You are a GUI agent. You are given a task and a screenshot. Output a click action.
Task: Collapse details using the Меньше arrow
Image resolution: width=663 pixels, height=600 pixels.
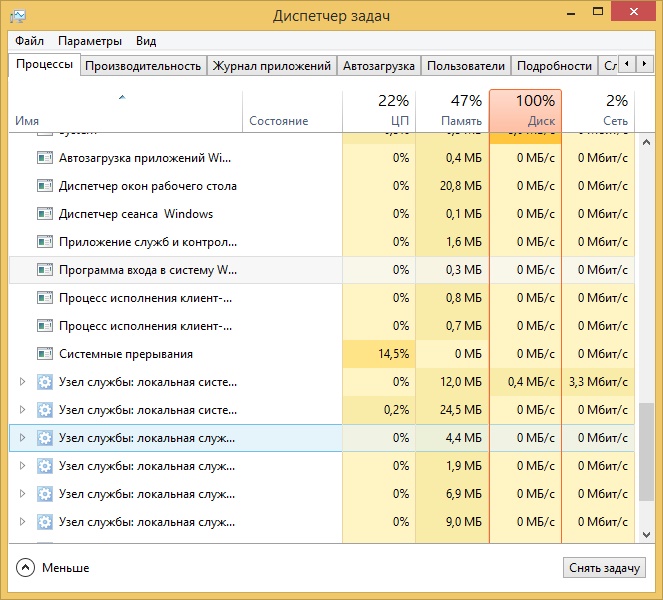pos(26,567)
